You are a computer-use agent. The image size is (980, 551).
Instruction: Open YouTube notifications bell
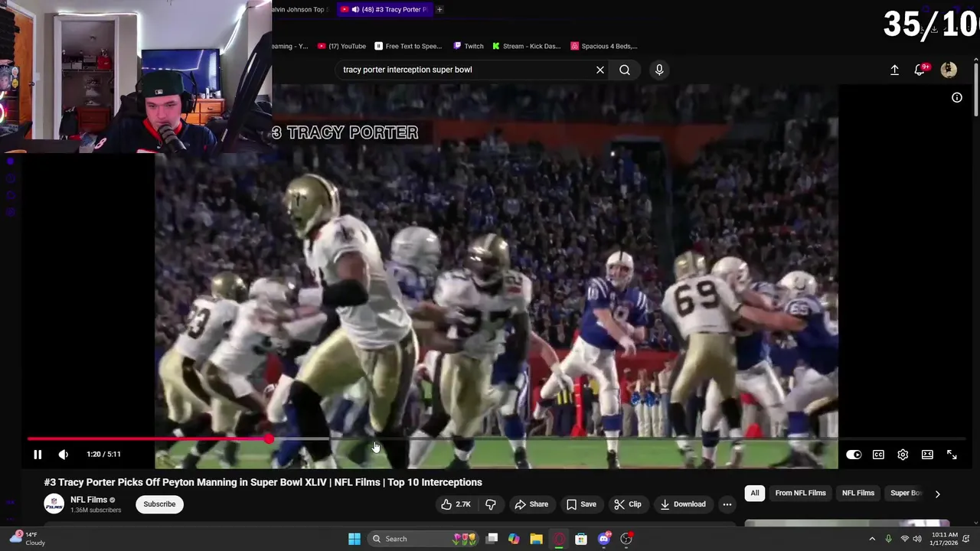[x=920, y=70]
